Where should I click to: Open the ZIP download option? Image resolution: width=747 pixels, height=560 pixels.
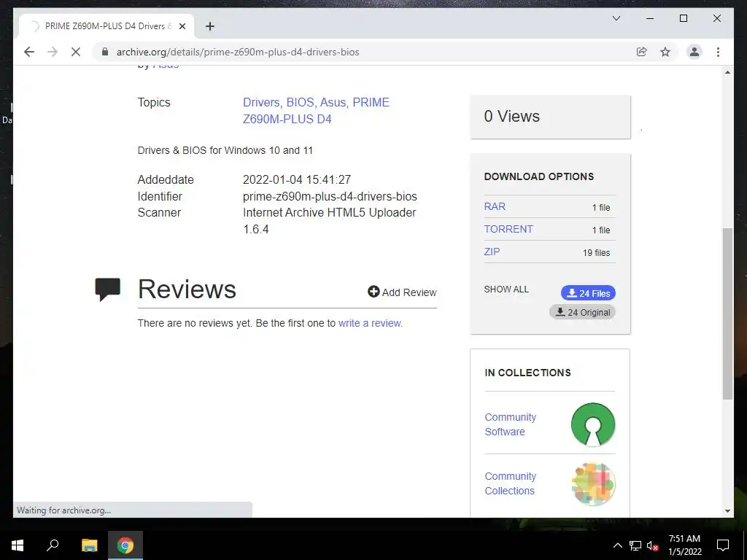[492, 252]
